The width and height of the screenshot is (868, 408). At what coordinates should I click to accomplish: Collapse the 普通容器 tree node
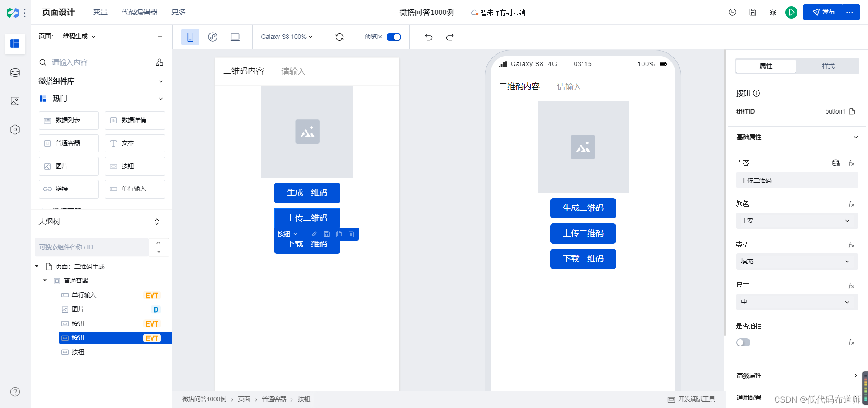(45, 280)
